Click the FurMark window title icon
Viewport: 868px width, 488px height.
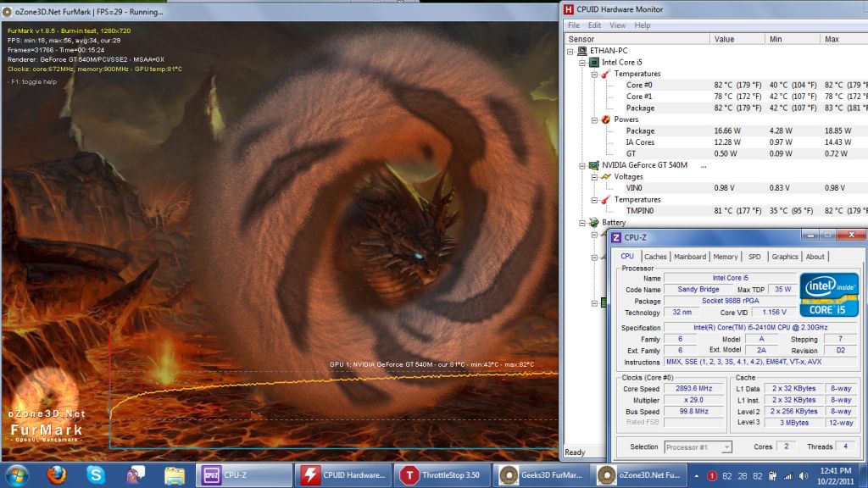[x=7, y=12]
